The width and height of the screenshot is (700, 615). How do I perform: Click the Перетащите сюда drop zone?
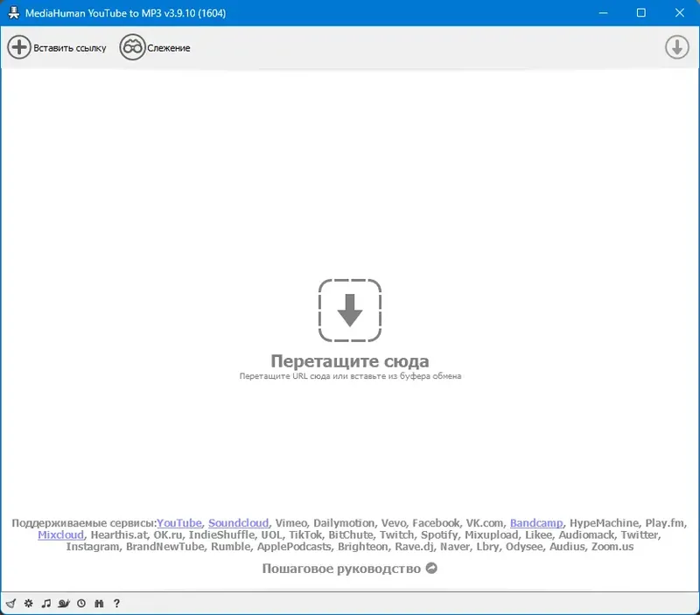pos(350,360)
